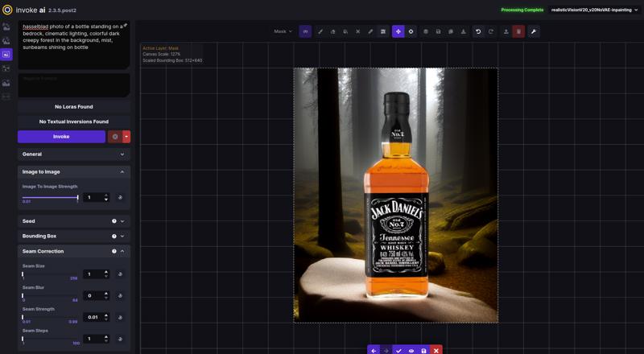Viewport: 644px width, 354px height.
Task: Focus the positive prompt text box
Action: (74, 45)
